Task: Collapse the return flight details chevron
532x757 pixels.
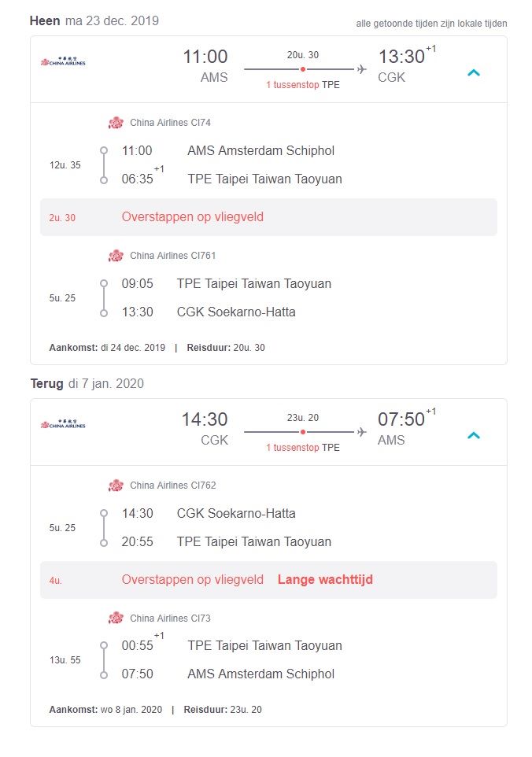Action: (x=474, y=435)
